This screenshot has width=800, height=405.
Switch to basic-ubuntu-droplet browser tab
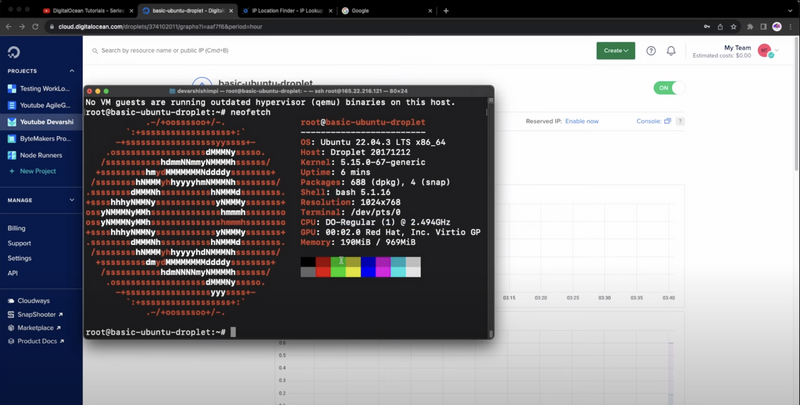pos(187,11)
